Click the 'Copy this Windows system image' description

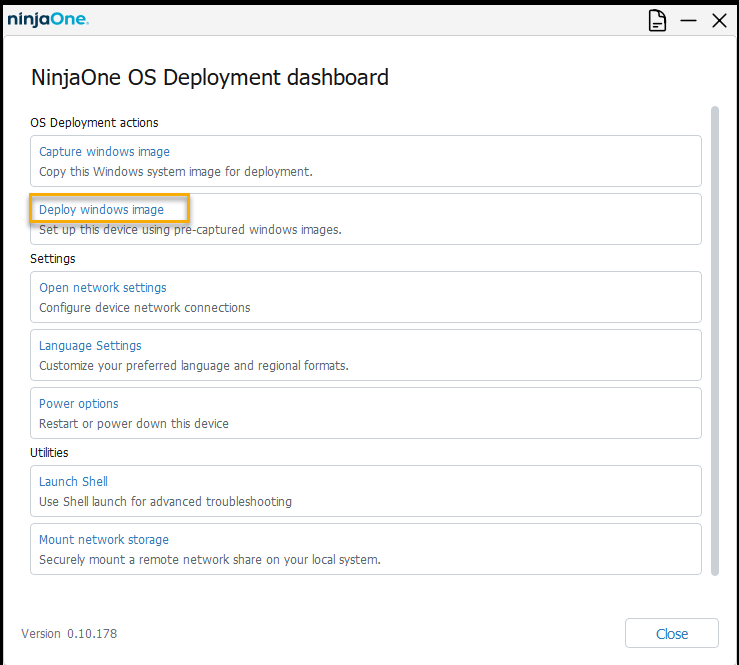[x=176, y=172]
